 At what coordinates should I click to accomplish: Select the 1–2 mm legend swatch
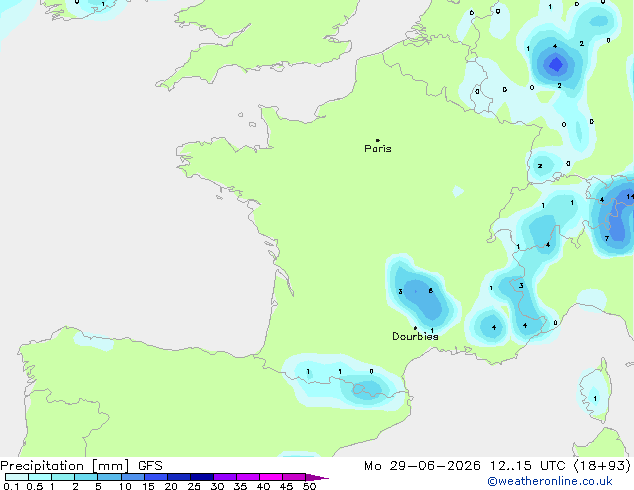[x=63, y=477]
